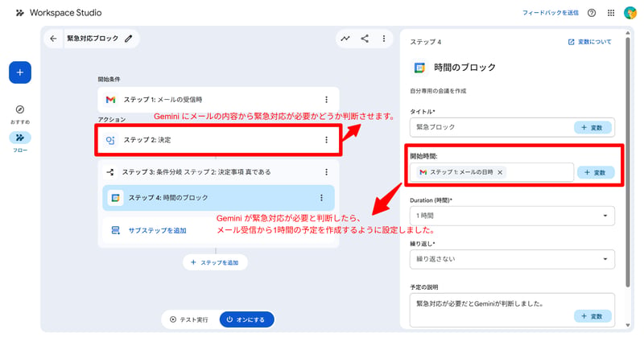The width and height of the screenshot is (644, 342).
Task: Click サブステップを追加 link
Action: [157, 231]
